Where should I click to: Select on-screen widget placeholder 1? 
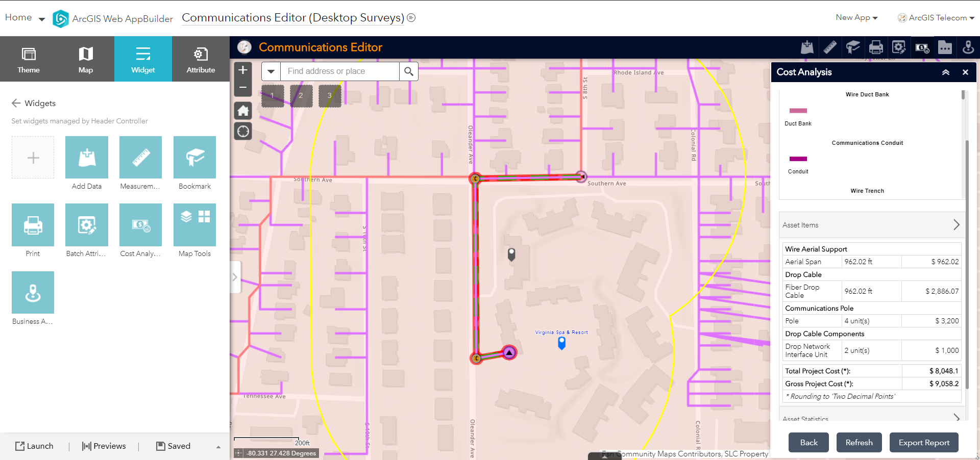[x=273, y=96]
